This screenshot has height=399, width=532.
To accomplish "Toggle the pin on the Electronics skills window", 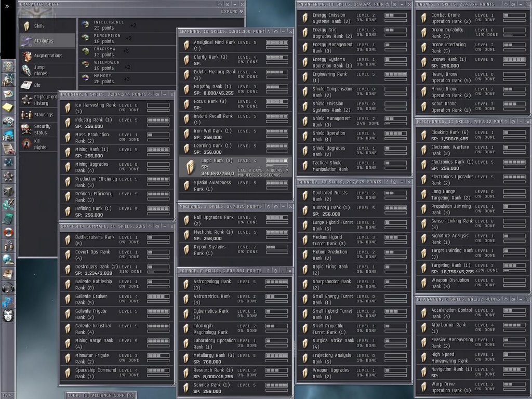I will 506,122.
